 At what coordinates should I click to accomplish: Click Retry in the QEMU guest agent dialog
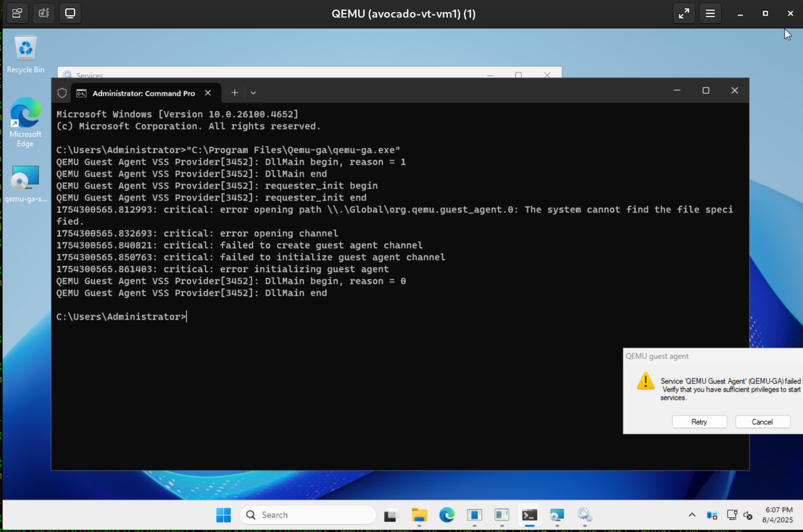699,422
